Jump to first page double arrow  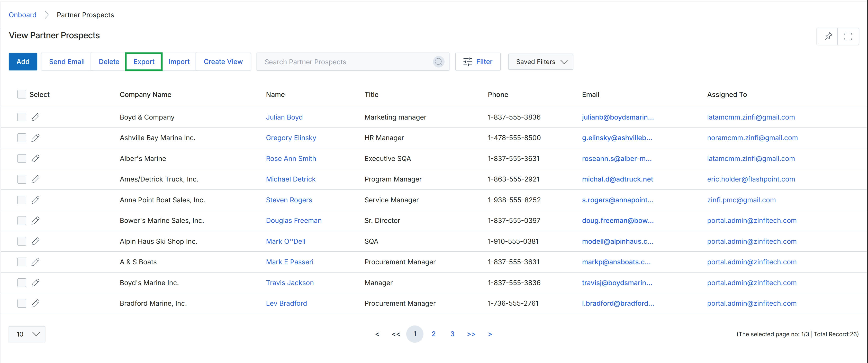pos(396,334)
